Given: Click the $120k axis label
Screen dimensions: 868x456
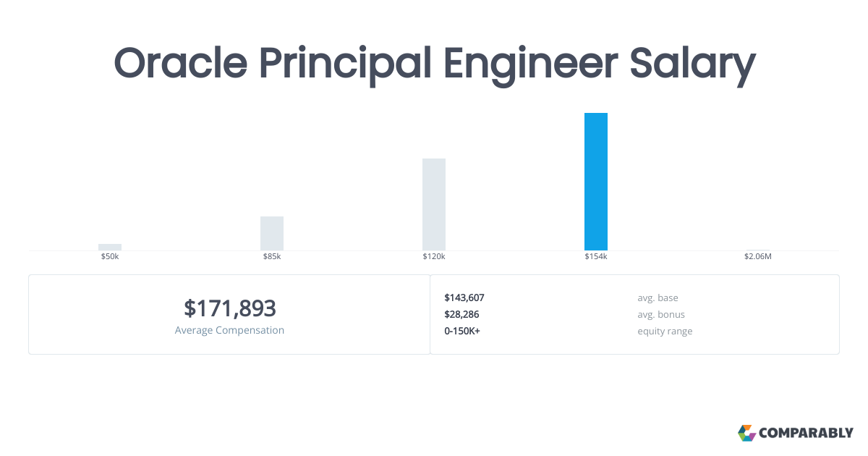Looking at the screenshot, I should [x=434, y=257].
